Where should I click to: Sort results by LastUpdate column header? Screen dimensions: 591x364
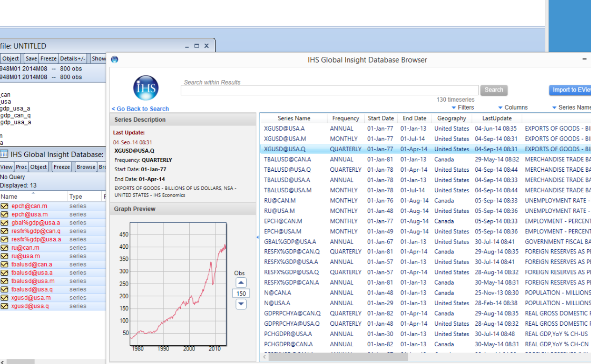497,119
